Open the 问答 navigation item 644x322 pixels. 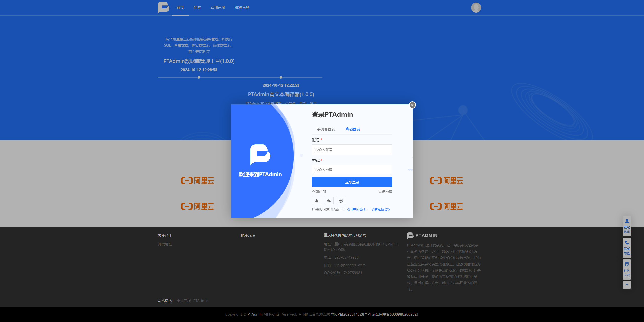pyautogui.click(x=197, y=8)
